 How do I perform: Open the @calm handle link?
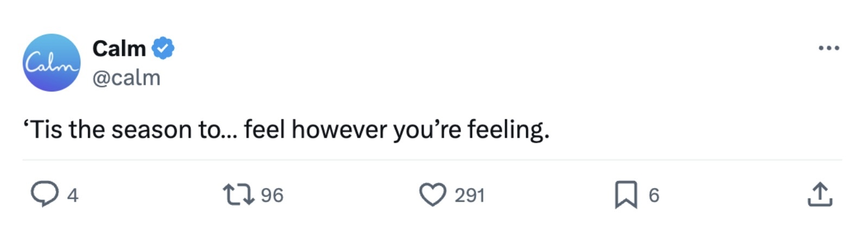[126, 78]
